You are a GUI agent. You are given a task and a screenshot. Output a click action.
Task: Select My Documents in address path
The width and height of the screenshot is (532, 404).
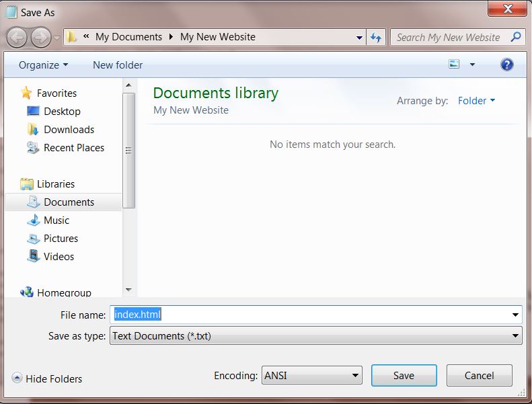point(128,36)
